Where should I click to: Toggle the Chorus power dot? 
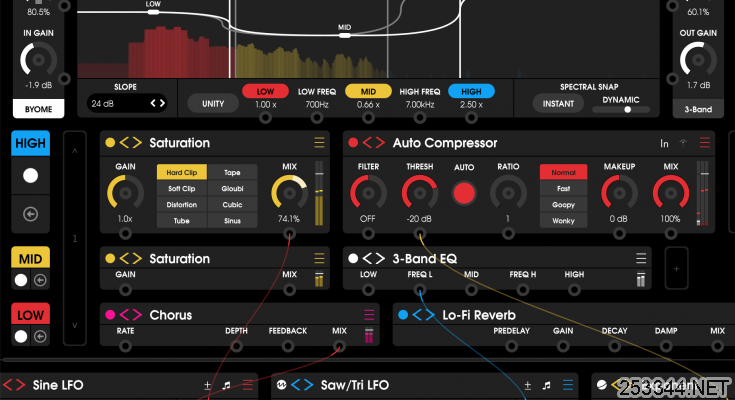110,315
